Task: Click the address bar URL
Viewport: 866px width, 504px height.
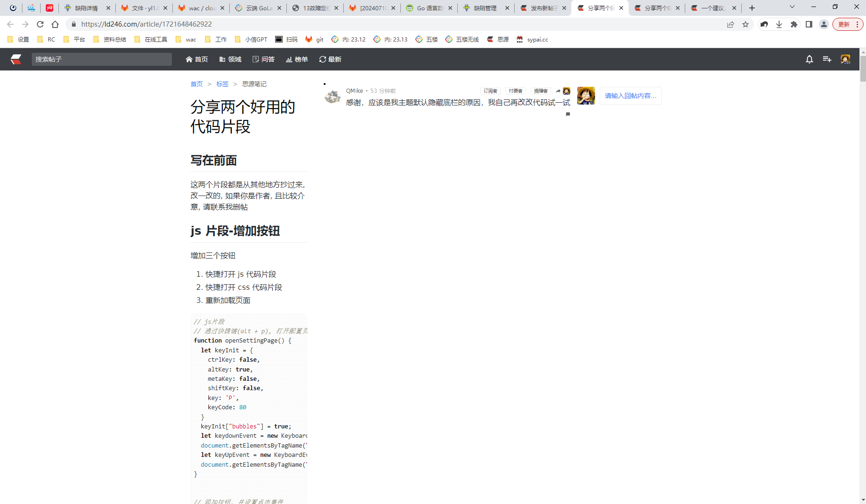Action: point(146,24)
